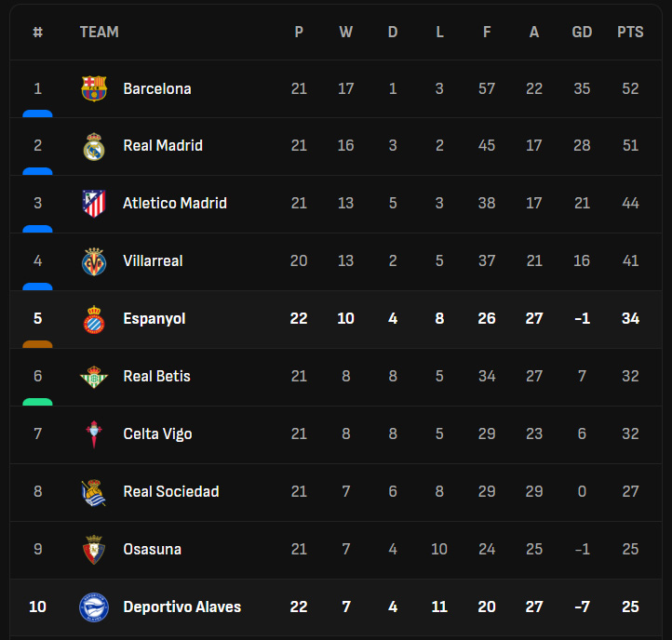Viewport: 672px width, 640px height.
Task: Open the Barcelona team name link
Action: pyautogui.click(x=157, y=89)
